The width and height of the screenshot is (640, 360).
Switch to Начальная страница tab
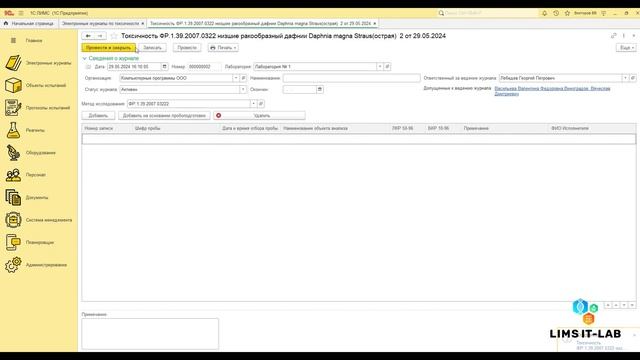point(29,24)
